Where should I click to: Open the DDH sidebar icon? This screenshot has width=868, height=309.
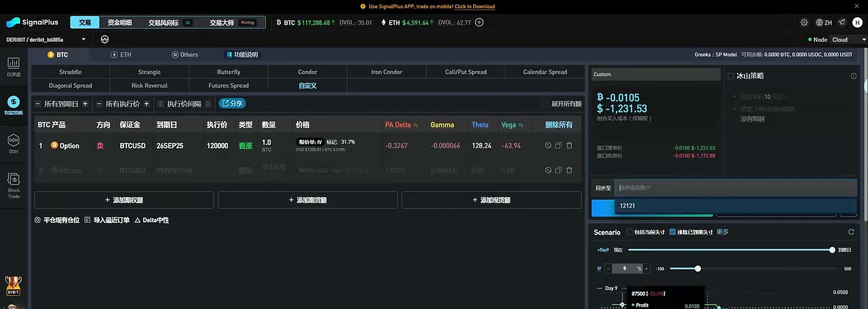[13, 144]
